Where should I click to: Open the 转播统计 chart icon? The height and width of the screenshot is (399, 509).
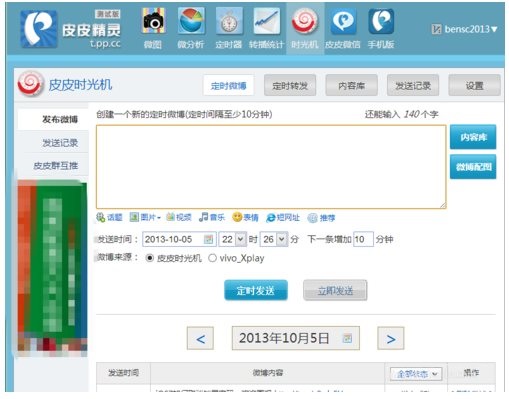click(266, 21)
